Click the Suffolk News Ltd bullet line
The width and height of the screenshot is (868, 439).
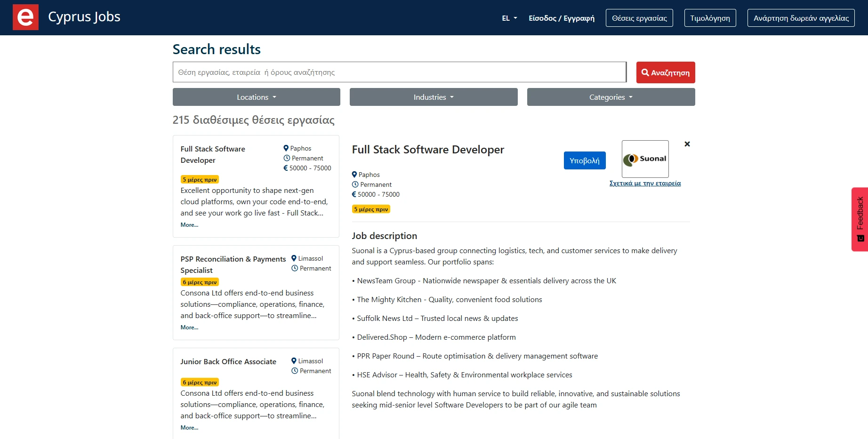click(435, 319)
